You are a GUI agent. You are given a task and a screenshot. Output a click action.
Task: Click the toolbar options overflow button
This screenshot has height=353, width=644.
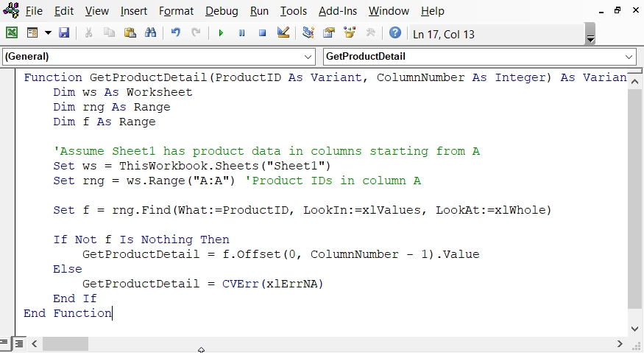click(590, 35)
